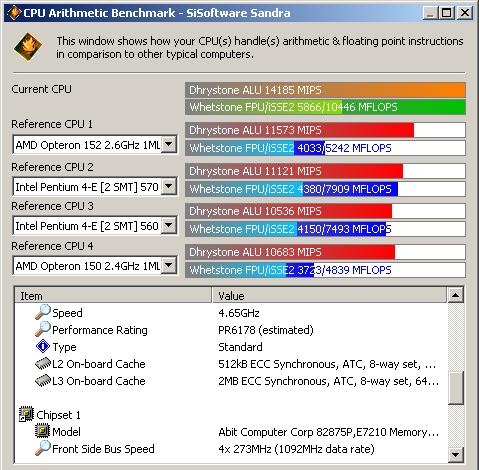The width and height of the screenshot is (479, 470).
Task: Open the Reference CPU 1 dropdown arrow
Action: click(169, 145)
